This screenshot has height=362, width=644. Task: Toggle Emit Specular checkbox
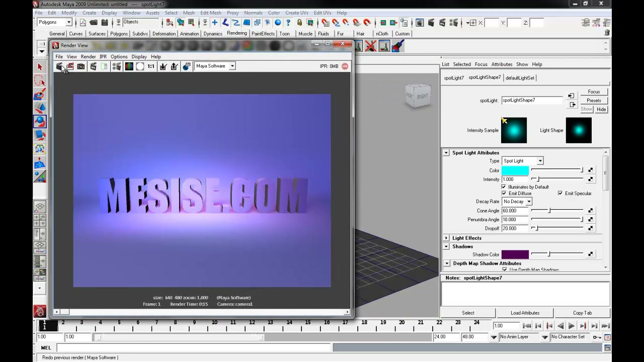(560, 194)
